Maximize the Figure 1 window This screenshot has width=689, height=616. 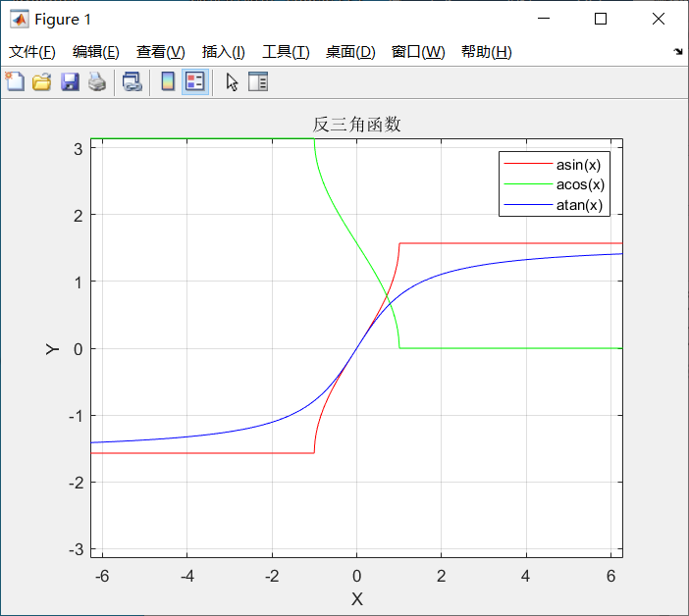[x=601, y=19]
